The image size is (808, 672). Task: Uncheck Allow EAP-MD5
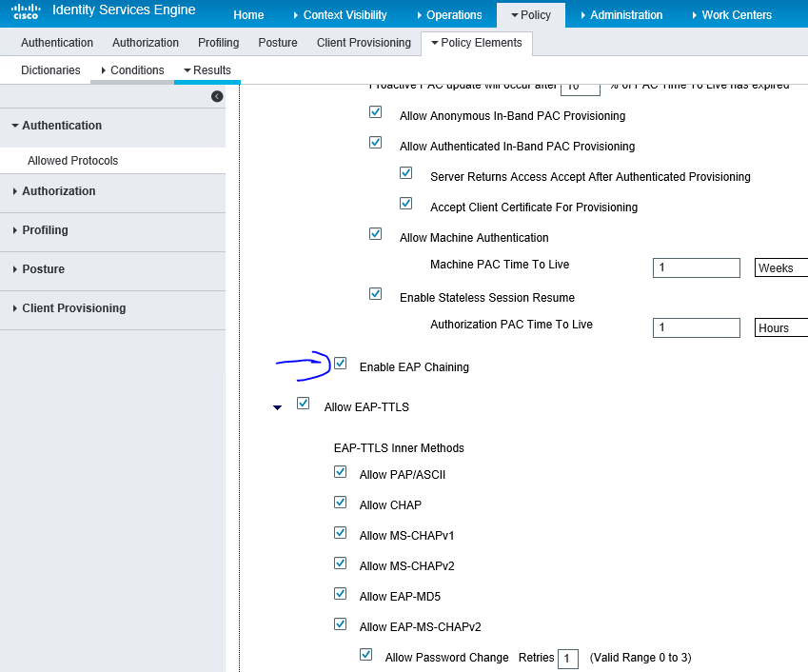point(340,593)
